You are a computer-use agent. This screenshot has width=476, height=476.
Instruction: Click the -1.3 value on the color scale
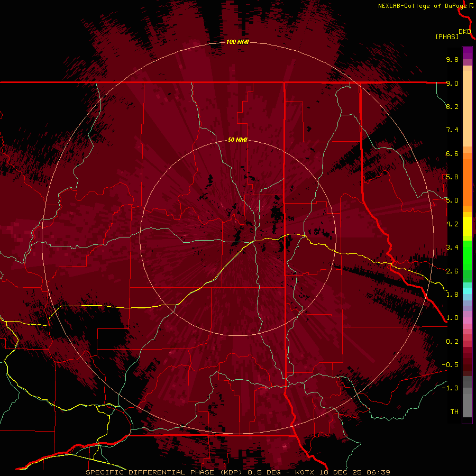(x=450, y=388)
